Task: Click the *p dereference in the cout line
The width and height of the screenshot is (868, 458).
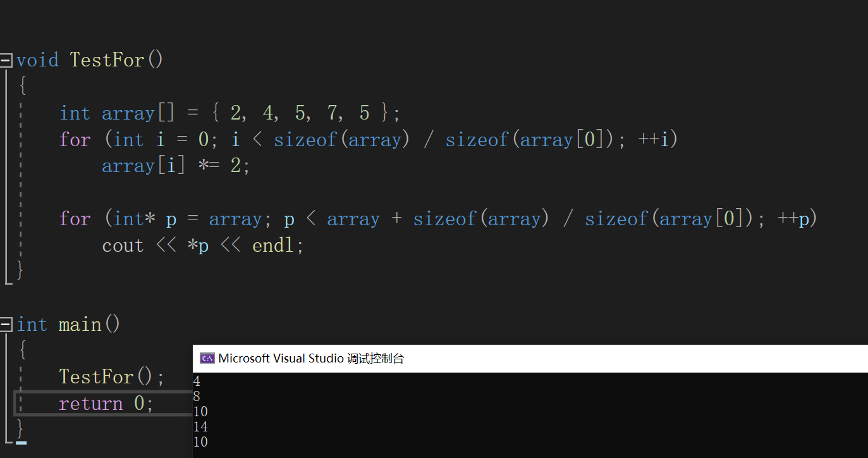Action: (x=197, y=245)
